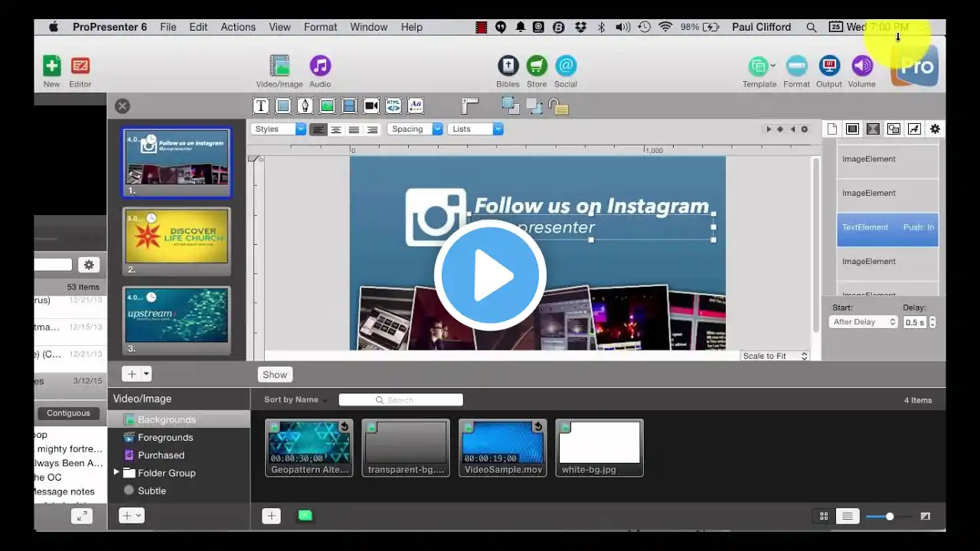Align text left
Screen dimensions: 980x551
point(318,129)
